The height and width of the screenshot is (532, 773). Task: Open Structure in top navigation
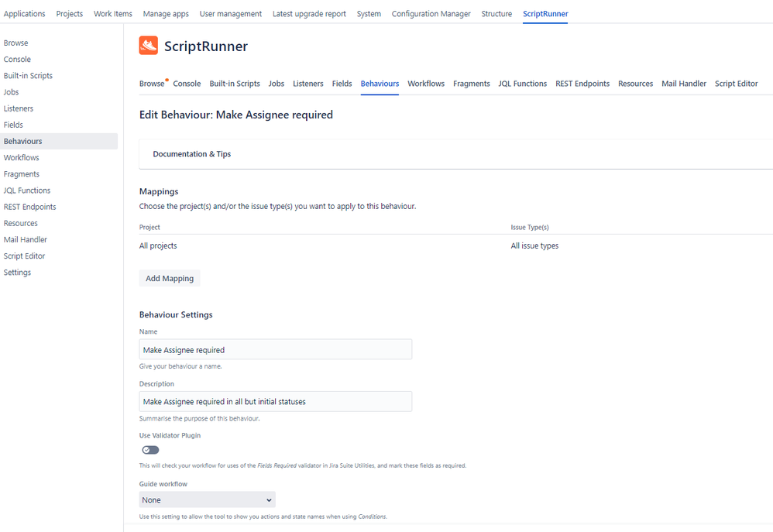[496, 14]
